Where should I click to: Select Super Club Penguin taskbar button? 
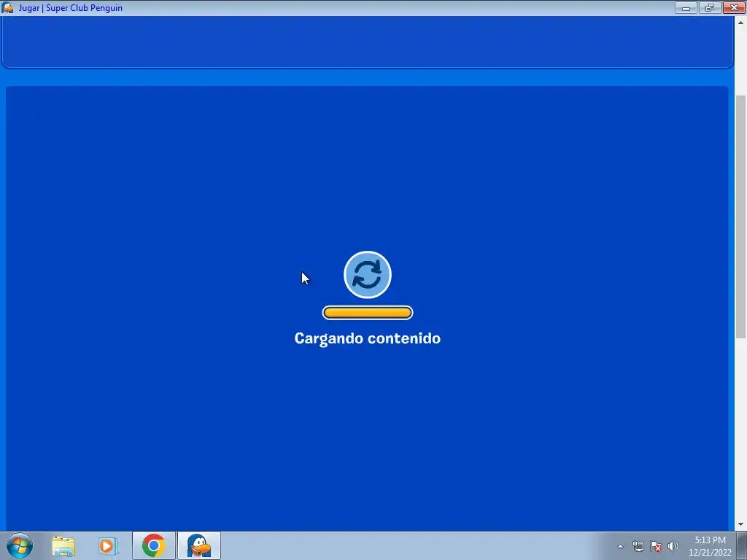click(x=199, y=545)
